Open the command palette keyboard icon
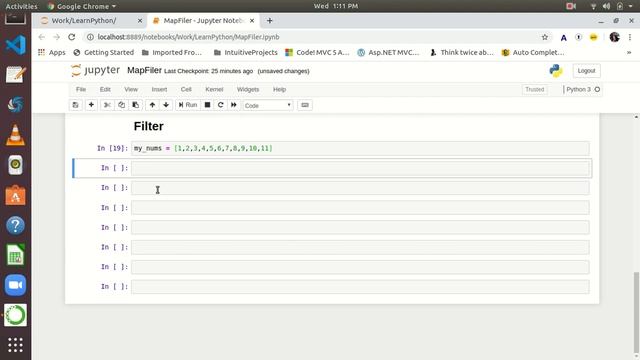 tap(305, 105)
